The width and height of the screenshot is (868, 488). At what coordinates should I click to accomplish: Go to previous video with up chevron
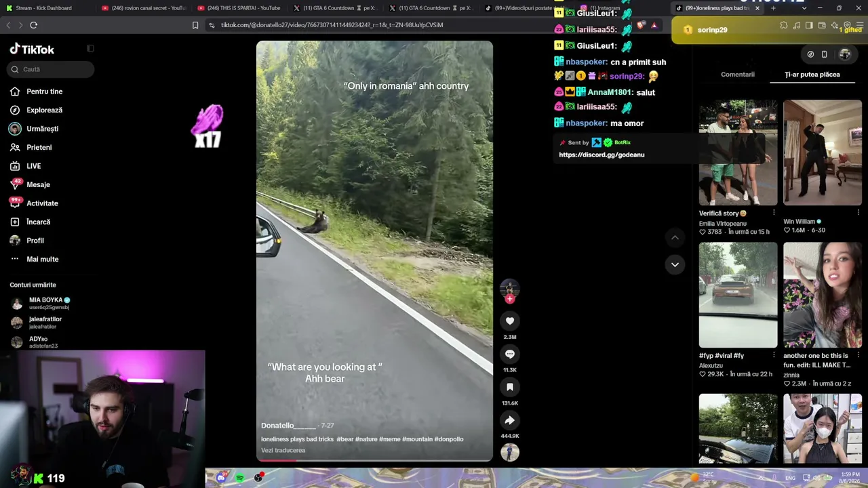point(675,237)
